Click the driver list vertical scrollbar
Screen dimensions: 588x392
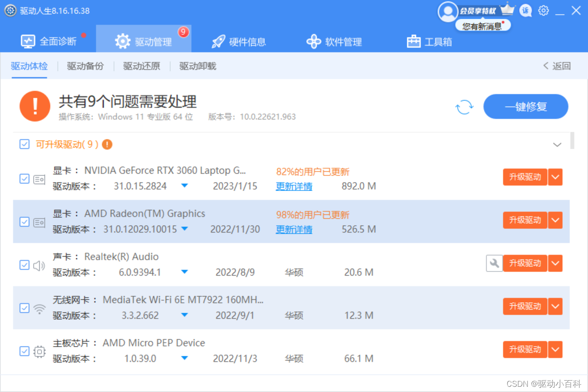coord(572,141)
